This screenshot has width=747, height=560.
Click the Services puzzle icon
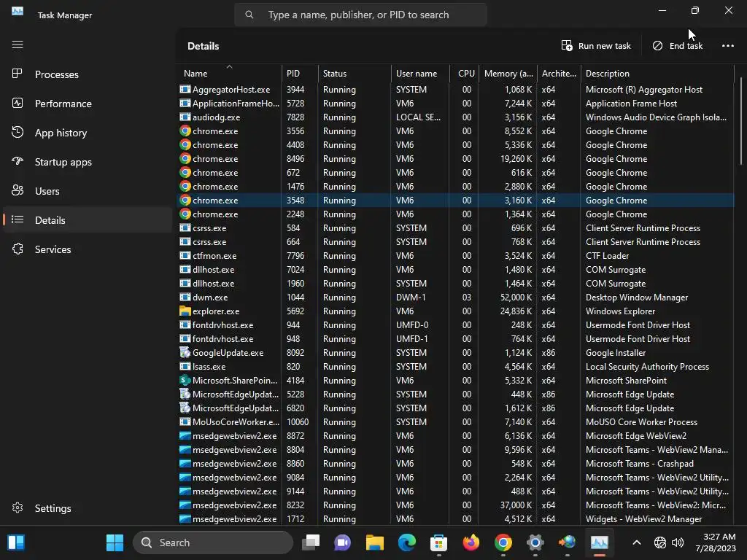(18, 249)
